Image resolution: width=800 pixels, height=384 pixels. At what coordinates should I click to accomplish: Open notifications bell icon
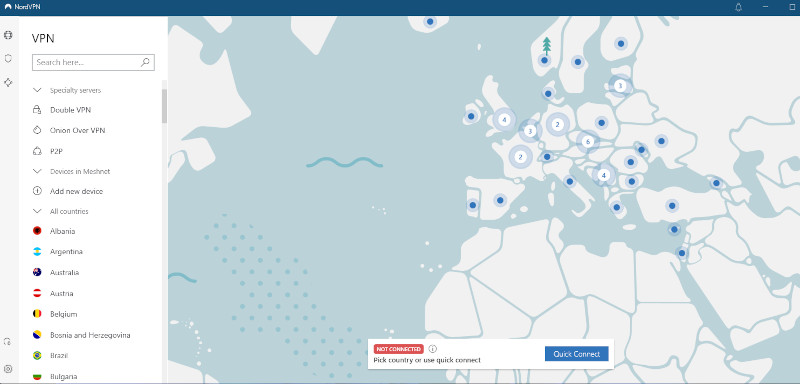pos(738,7)
